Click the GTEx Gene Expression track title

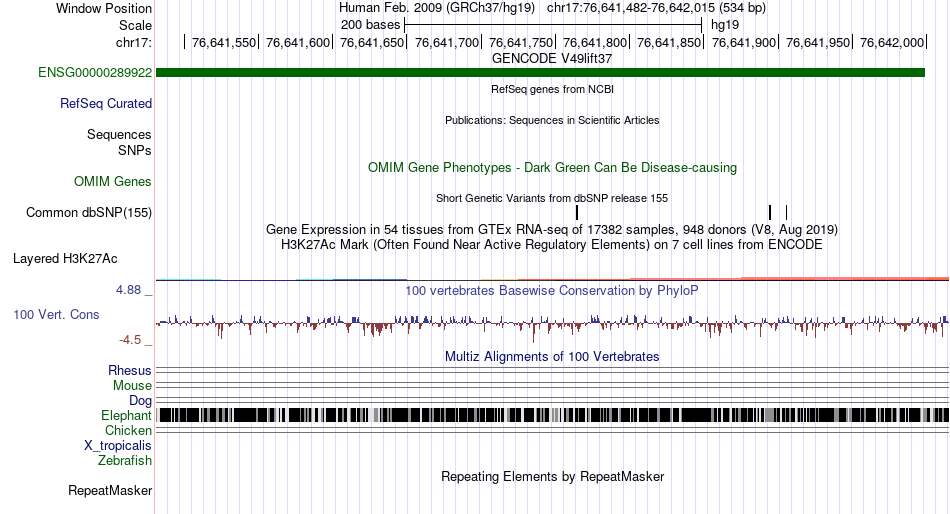click(x=552, y=230)
